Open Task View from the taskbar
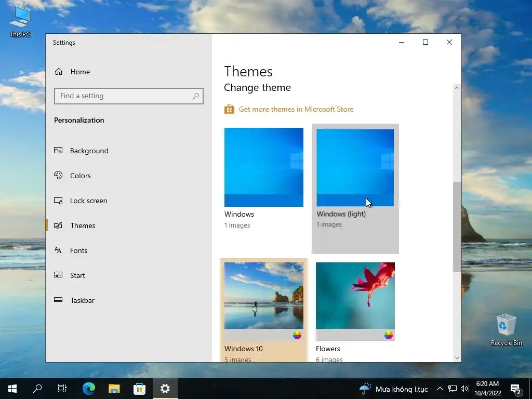Image resolution: width=532 pixels, height=399 pixels. pos(62,389)
